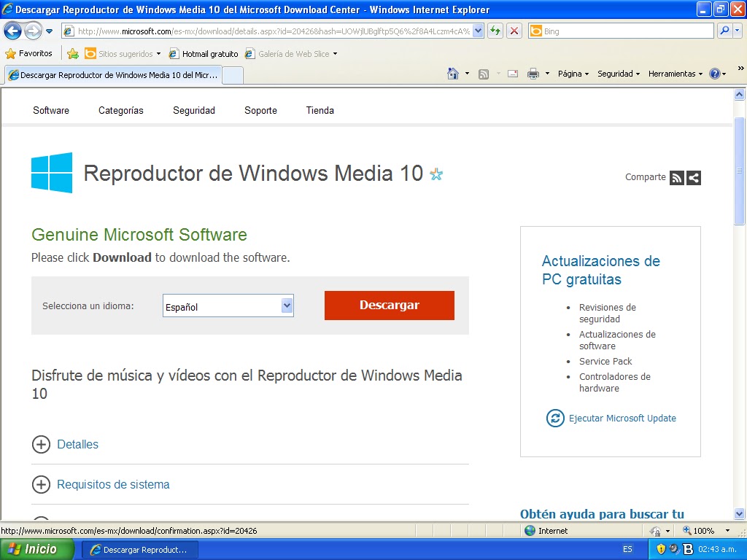Click the Share icon beside the RSS icon
This screenshot has width=747, height=560.
pos(693,177)
